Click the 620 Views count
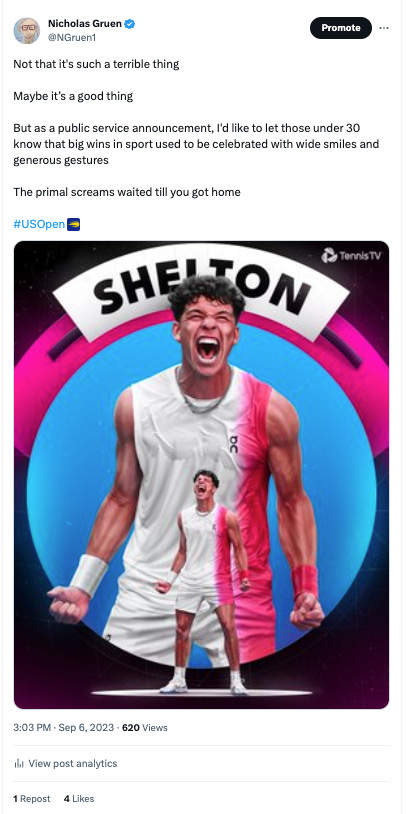This screenshot has width=406, height=814. (x=145, y=727)
